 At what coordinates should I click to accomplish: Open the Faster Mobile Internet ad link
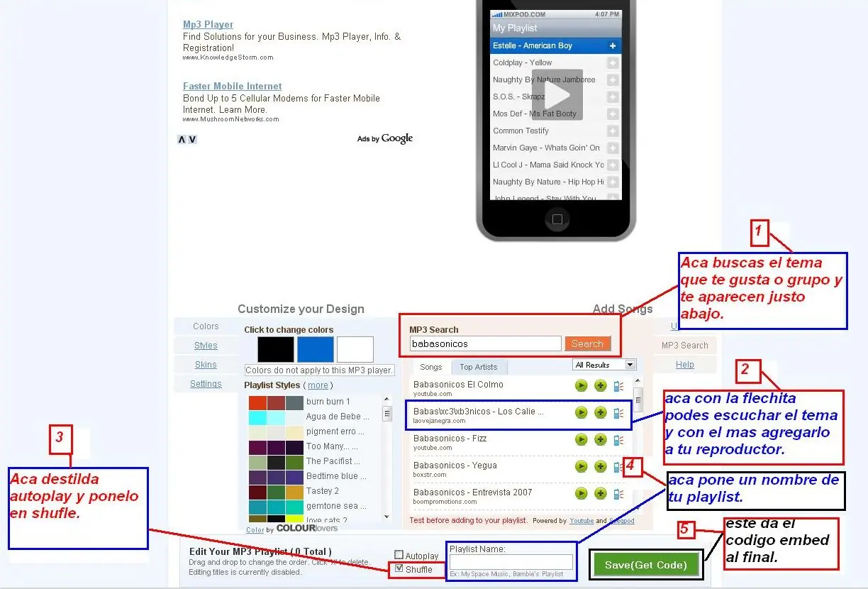[232, 87]
